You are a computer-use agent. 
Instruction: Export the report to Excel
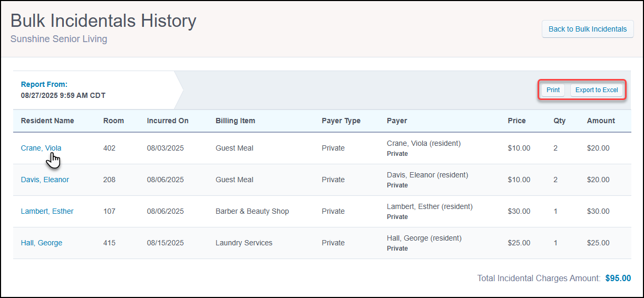596,90
